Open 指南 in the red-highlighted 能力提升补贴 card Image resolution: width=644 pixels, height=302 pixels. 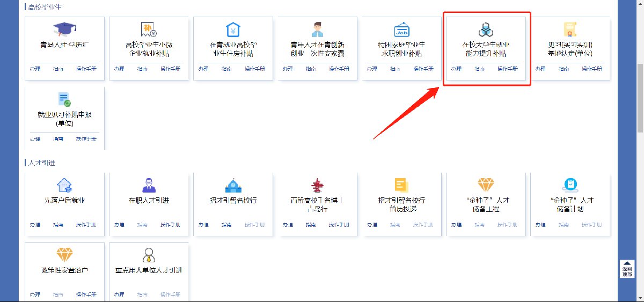click(x=480, y=69)
